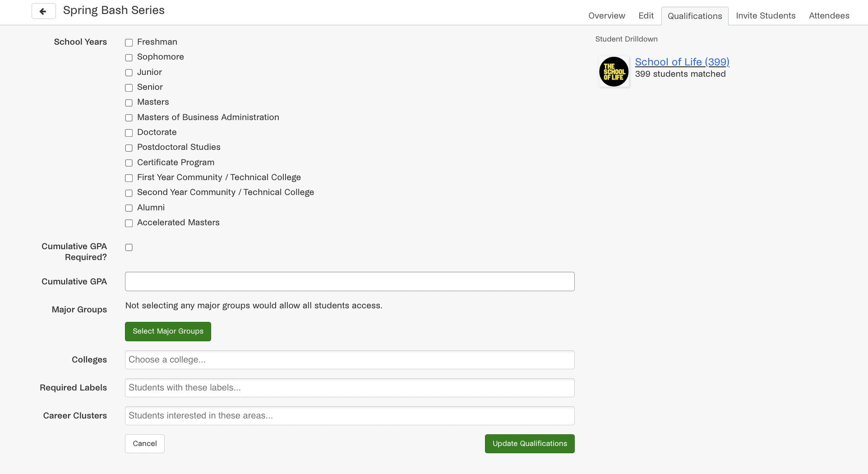868x474 pixels.
Task: Check the Freshman checkbox
Action: (x=129, y=42)
